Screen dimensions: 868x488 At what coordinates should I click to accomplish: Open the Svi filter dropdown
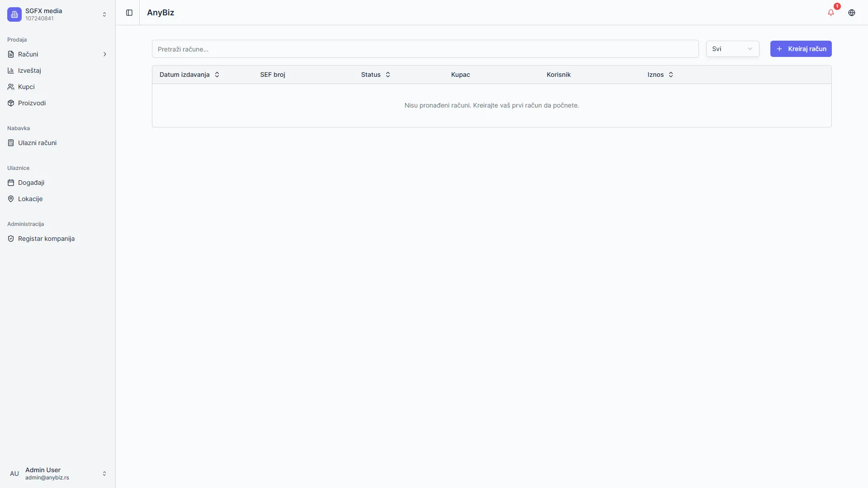point(732,49)
